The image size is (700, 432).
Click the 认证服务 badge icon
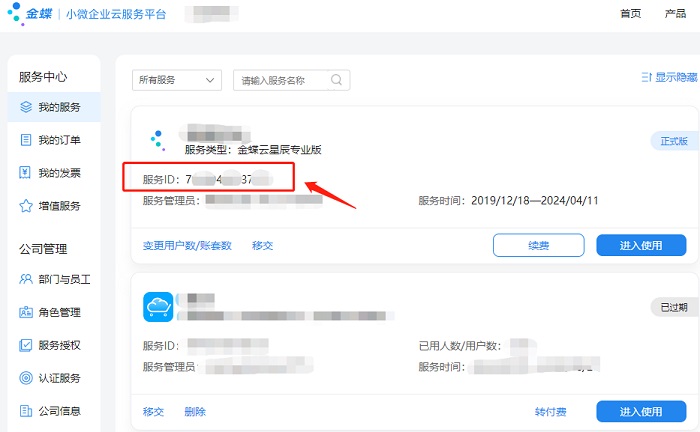click(26, 378)
